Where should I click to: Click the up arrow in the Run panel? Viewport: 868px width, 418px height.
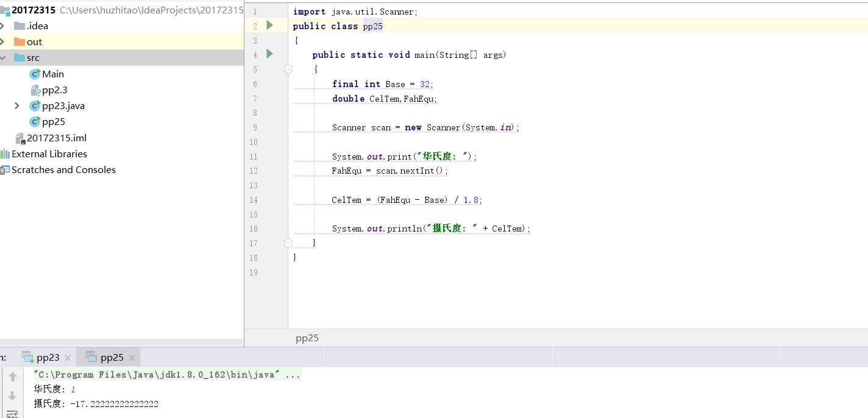(12, 377)
